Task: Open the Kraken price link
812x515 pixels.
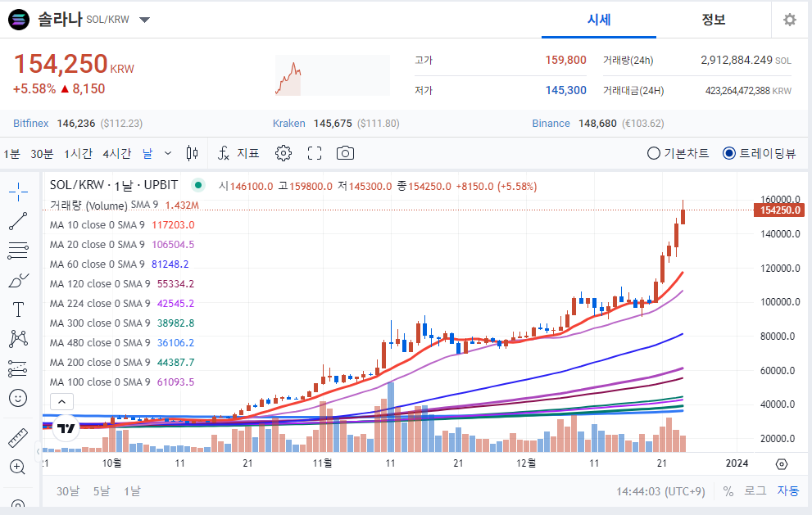Action: tap(289, 123)
